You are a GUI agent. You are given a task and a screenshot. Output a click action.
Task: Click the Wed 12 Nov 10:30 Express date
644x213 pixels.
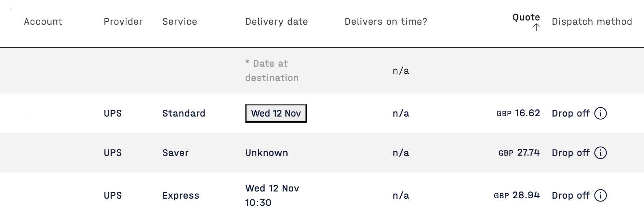tap(272, 195)
